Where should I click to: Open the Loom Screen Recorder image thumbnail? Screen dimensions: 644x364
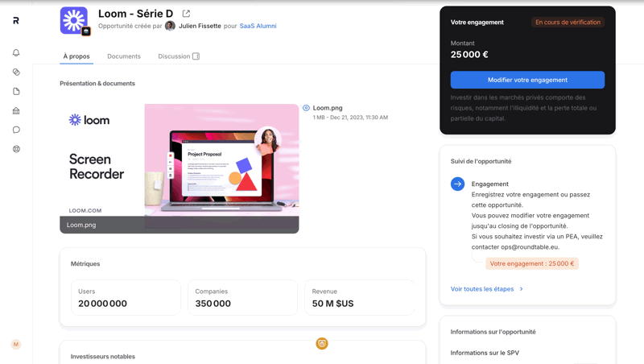click(x=180, y=168)
